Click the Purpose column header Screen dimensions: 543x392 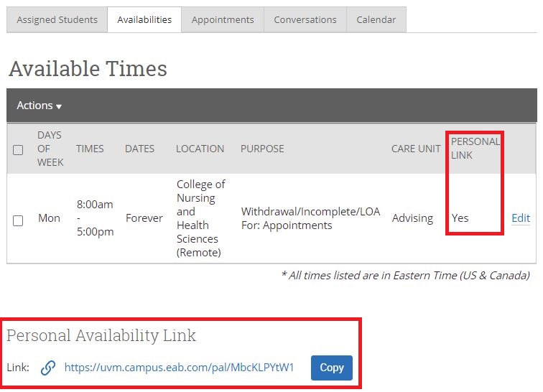262,149
